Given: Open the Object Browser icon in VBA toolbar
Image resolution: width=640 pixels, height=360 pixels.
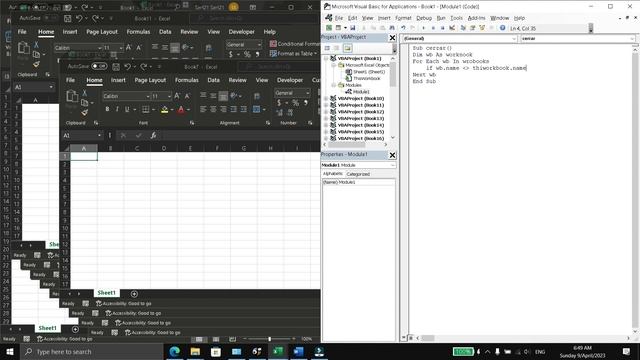Looking at the screenshot, I should [482, 28].
